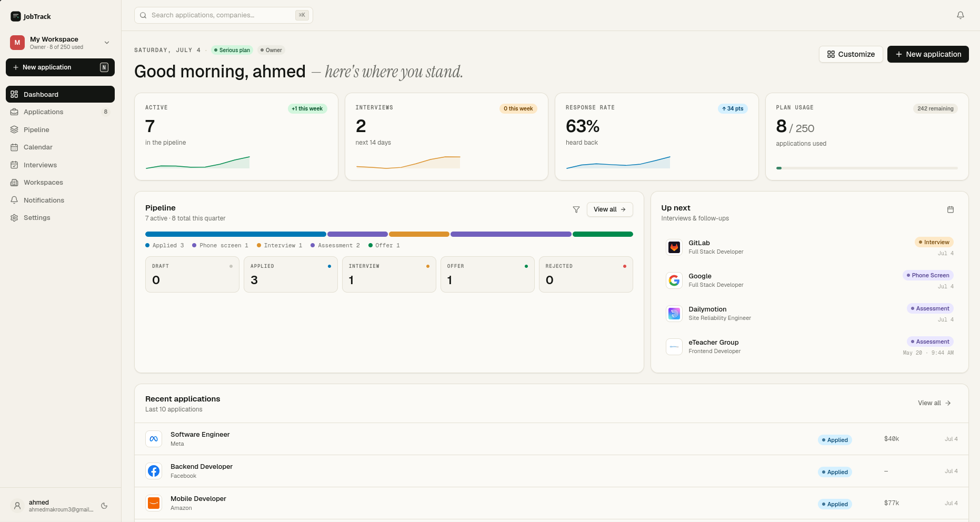Open Notifications in the sidebar

[60, 200]
